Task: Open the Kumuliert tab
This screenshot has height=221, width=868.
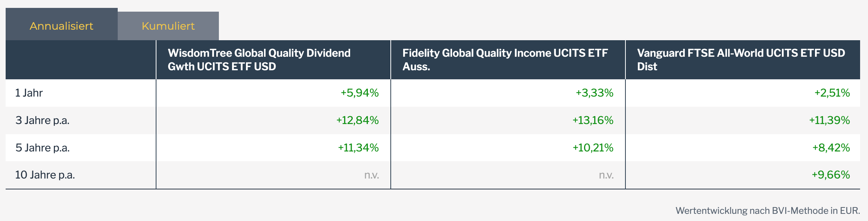Action: pos(168,26)
